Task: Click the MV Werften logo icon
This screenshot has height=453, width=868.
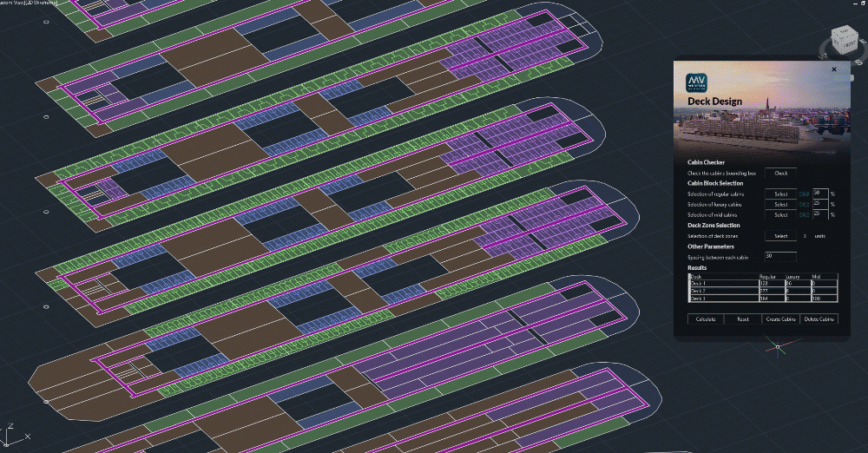Action: coord(696,83)
